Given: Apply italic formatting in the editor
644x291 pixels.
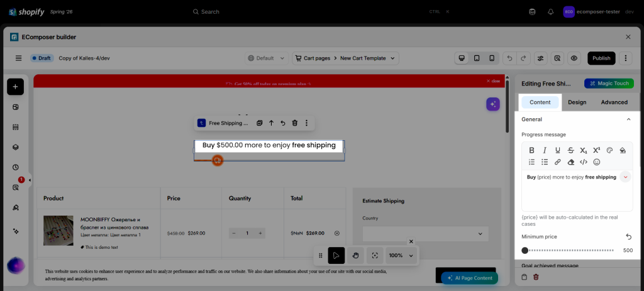Looking at the screenshot, I should (x=545, y=150).
